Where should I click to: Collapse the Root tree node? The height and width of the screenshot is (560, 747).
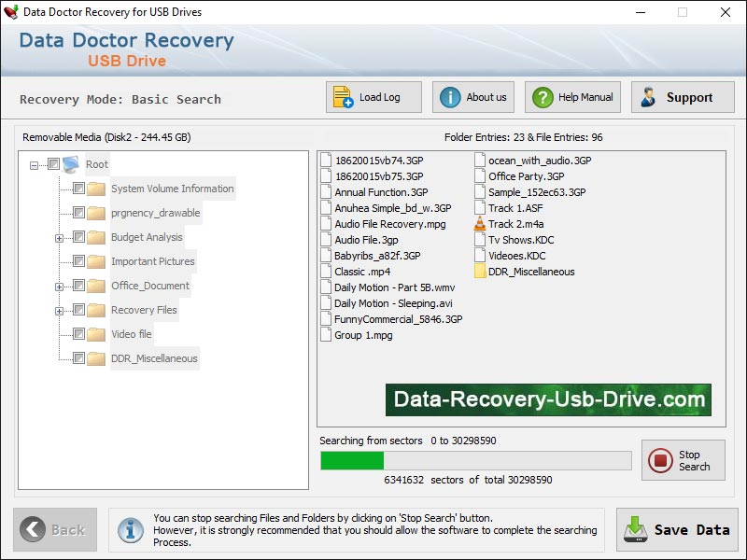pyautogui.click(x=35, y=165)
